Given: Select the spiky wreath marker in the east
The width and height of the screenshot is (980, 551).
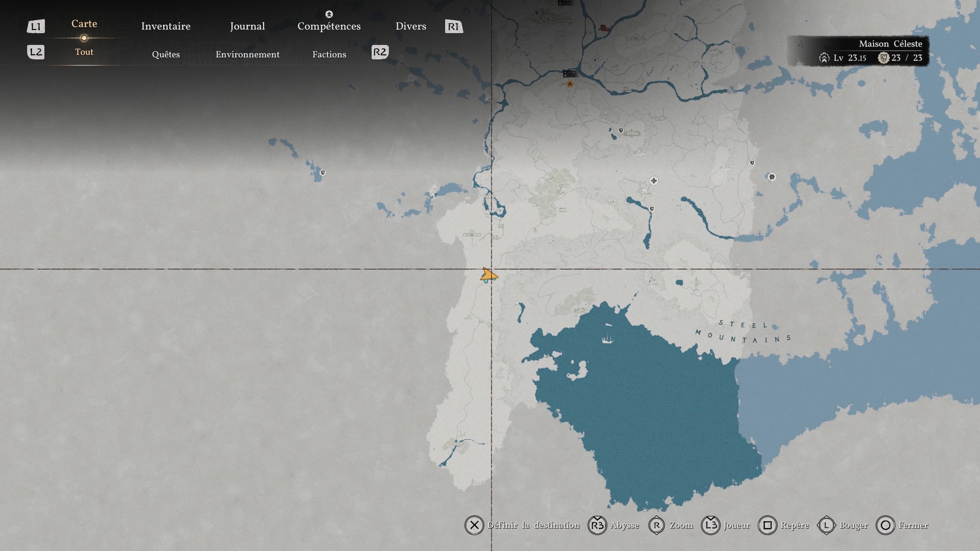Looking at the screenshot, I should click(771, 177).
